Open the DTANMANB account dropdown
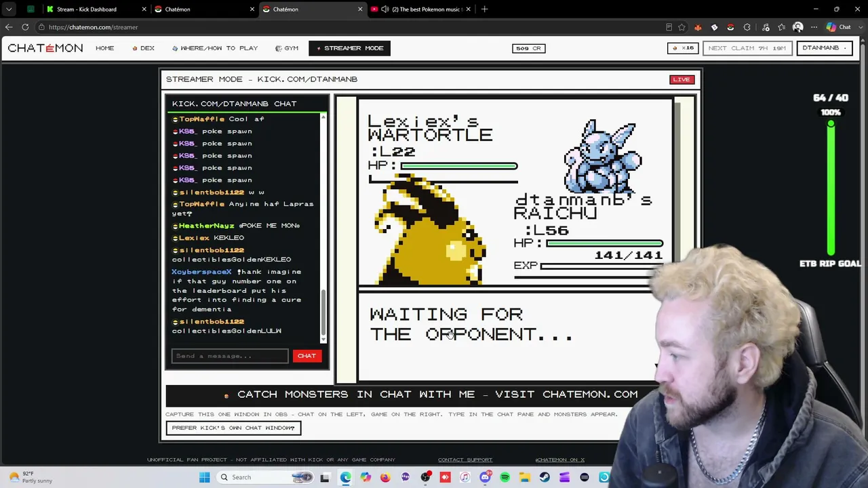This screenshot has height=488, width=868. pyautogui.click(x=824, y=48)
